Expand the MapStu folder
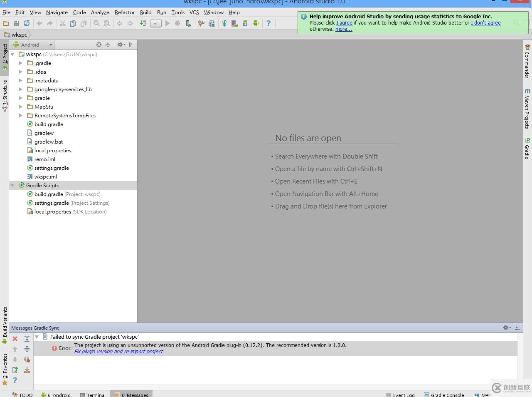The width and height of the screenshot is (532, 397). [21, 107]
